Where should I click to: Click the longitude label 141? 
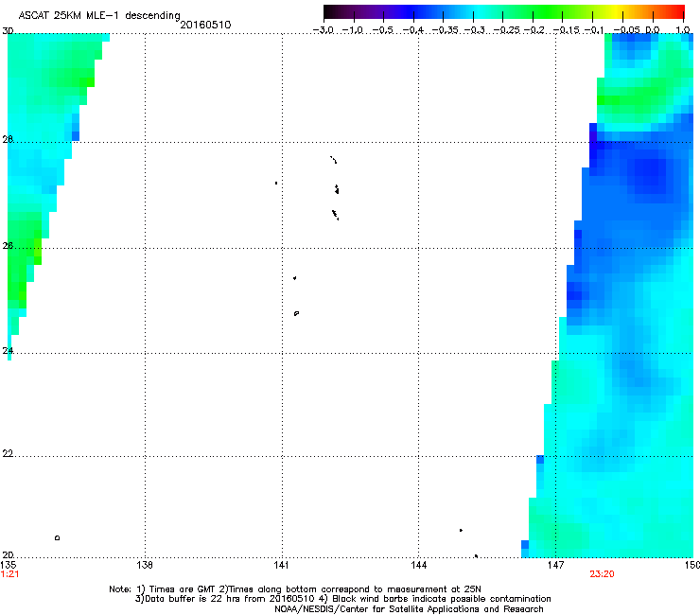pos(282,565)
